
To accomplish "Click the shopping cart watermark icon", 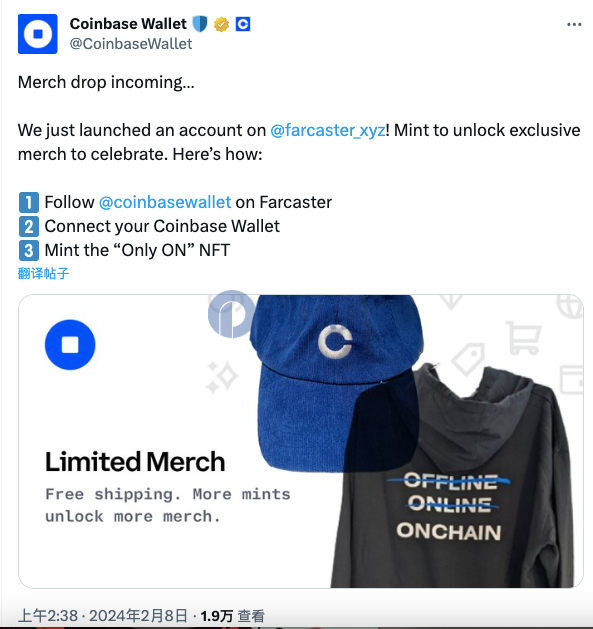I will point(522,338).
